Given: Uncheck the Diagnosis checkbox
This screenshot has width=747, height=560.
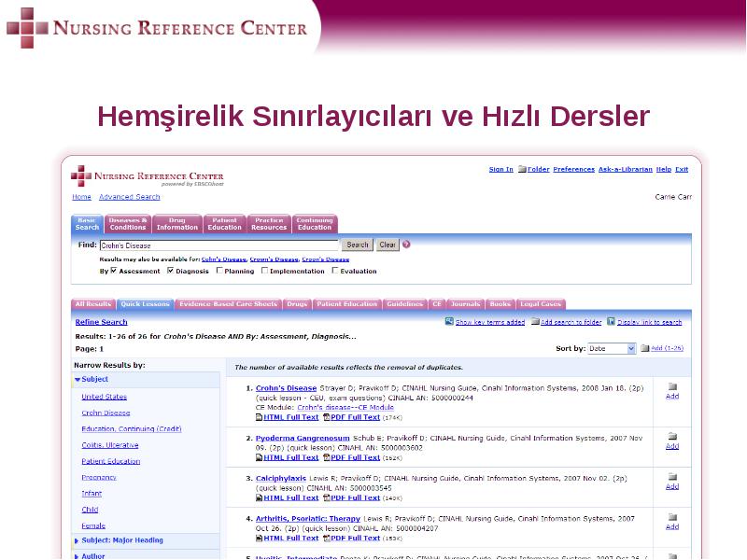Looking at the screenshot, I should 171,271.
